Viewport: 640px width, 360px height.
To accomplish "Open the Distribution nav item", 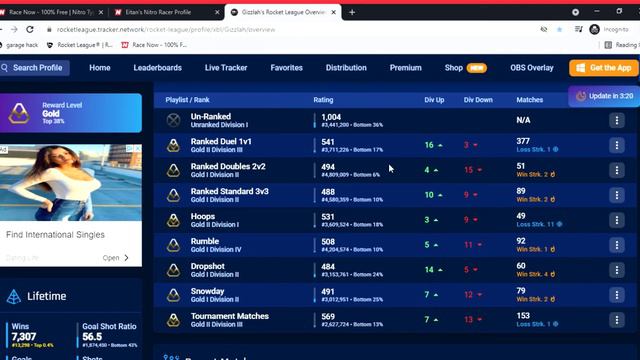I will click(346, 68).
